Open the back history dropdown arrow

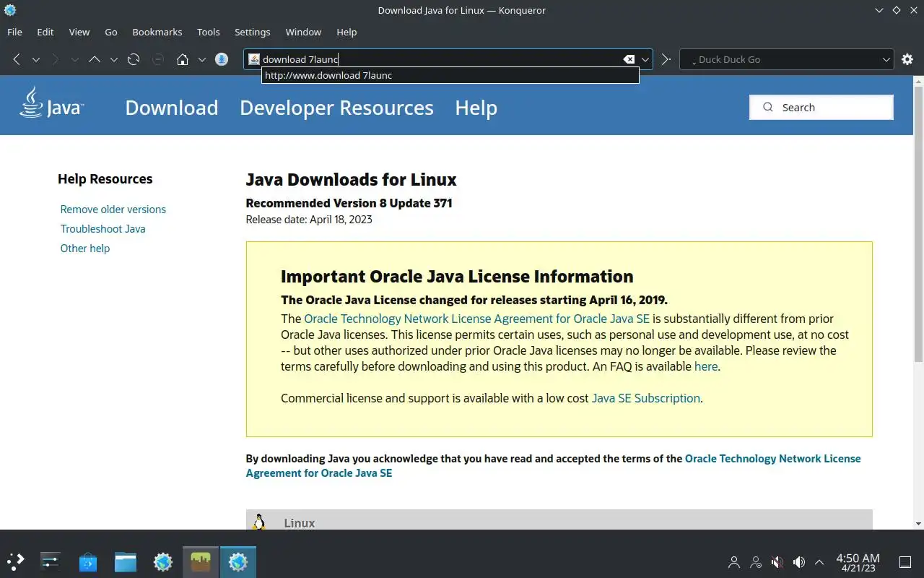pos(35,59)
